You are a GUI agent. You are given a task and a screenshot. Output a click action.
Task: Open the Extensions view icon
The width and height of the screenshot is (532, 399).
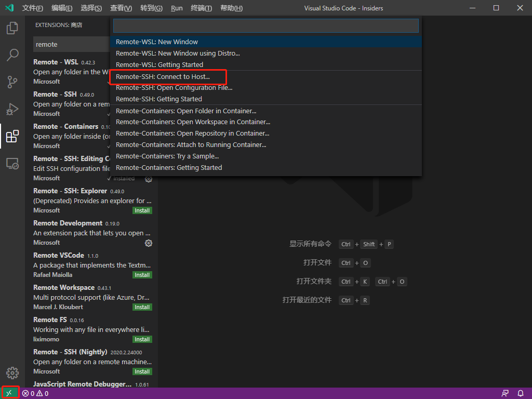point(12,137)
